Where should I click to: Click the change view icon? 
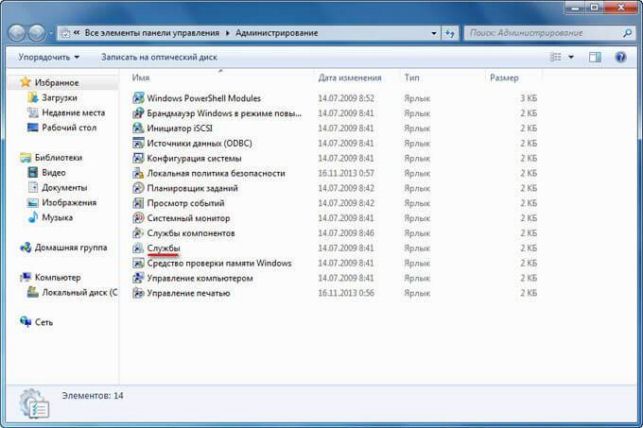556,57
